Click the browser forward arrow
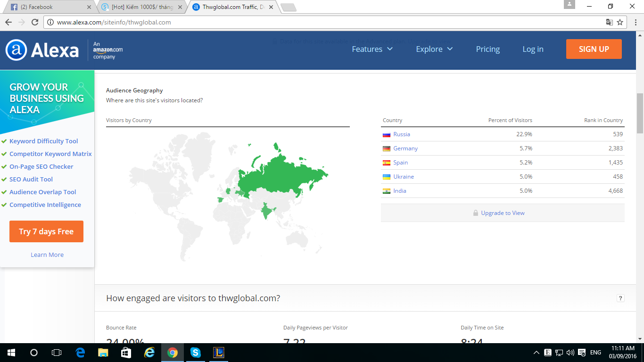Viewport: 644px width, 362px height. point(22,22)
